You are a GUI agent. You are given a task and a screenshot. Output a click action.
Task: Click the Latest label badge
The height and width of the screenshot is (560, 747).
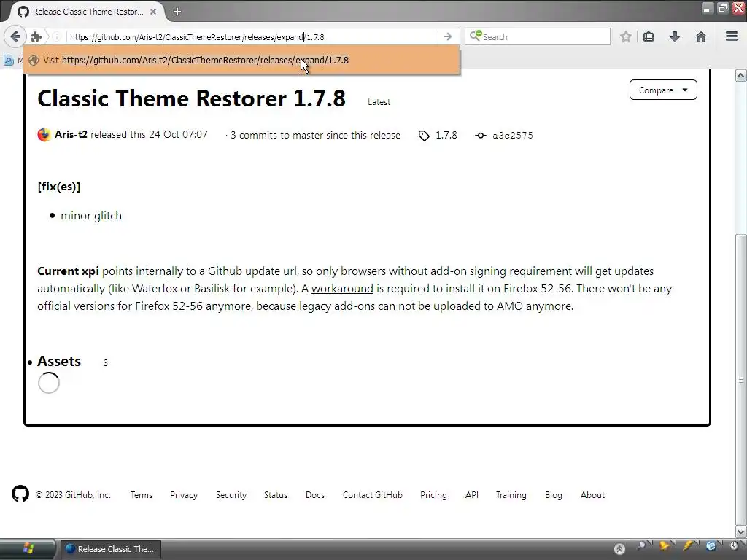coord(379,102)
